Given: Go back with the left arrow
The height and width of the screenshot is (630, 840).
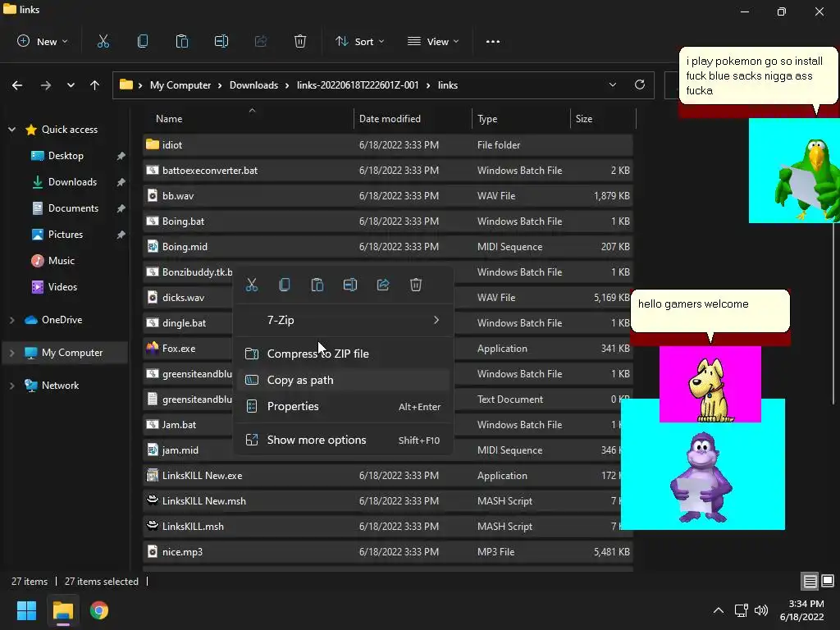Looking at the screenshot, I should 17,85.
